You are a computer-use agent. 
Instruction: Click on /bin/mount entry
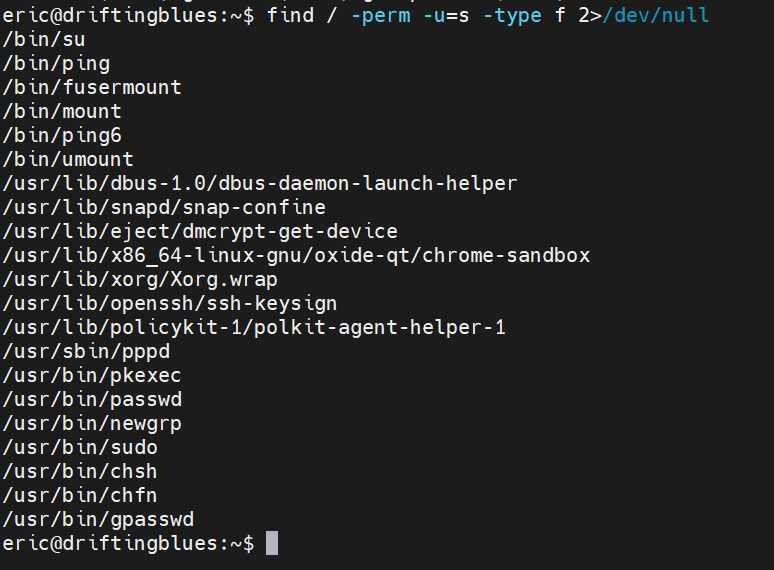tap(62, 112)
